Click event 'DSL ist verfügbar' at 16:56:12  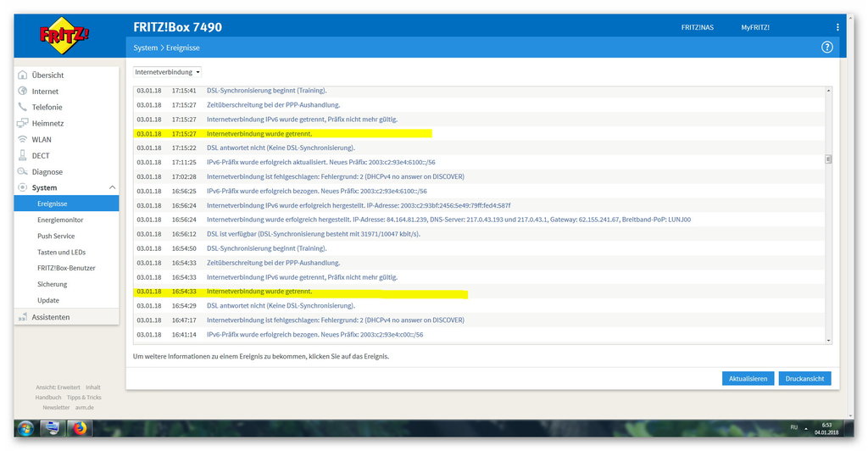(480, 234)
